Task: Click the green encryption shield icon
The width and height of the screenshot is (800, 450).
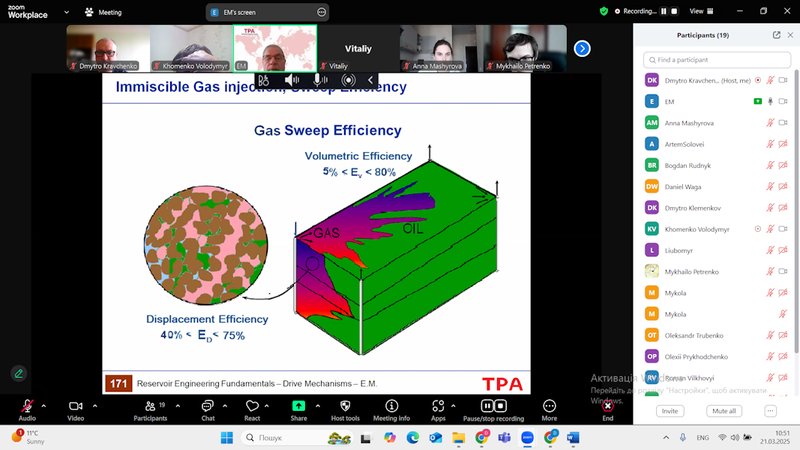Action: point(604,11)
